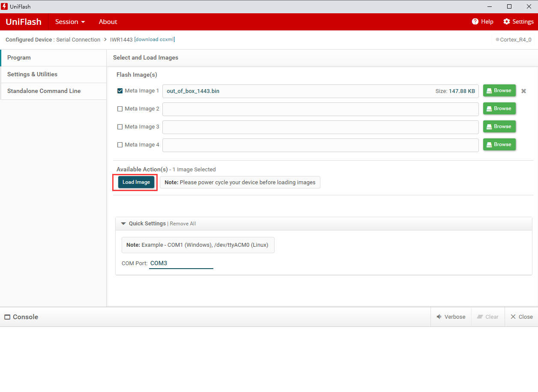
Task: Maximize the UniFlash window
Action: (509, 6)
